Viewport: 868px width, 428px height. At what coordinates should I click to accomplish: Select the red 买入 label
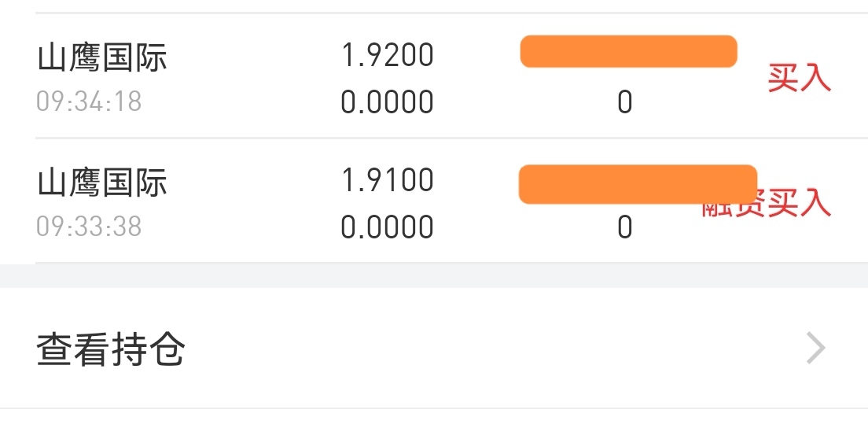click(800, 78)
